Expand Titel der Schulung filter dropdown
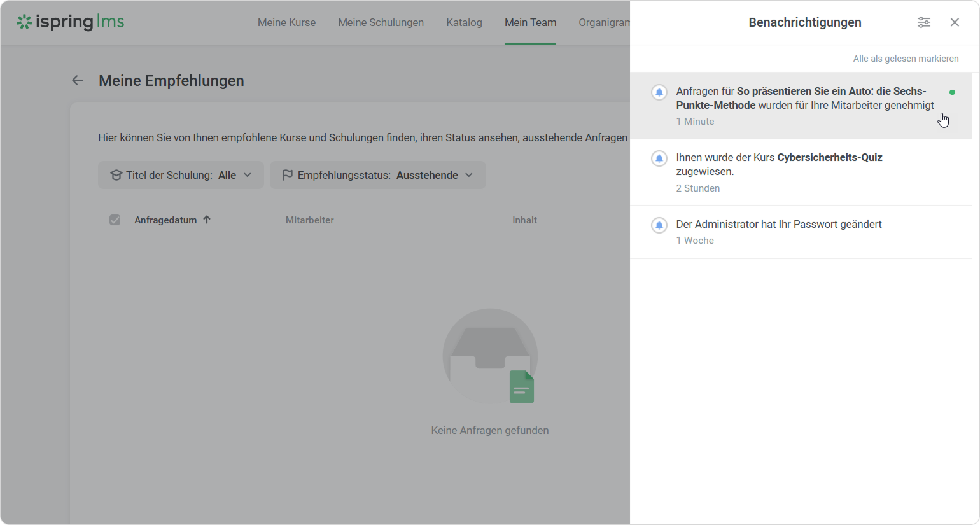Image resolution: width=980 pixels, height=525 pixels. [181, 175]
